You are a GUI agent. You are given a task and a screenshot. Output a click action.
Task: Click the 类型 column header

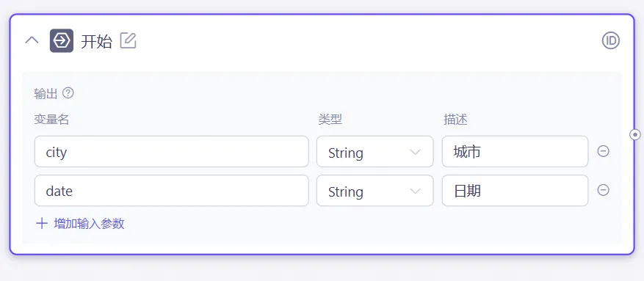pyautogui.click(x=330, y=120)
